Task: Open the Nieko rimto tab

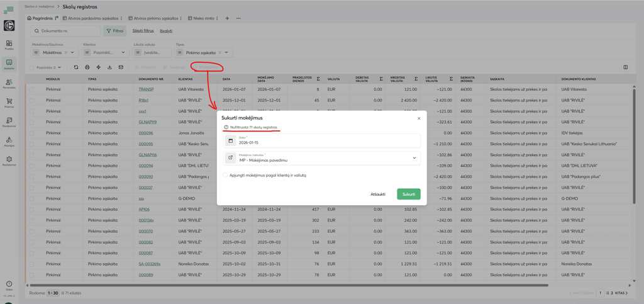Action: pyautogui.click(x=204, y=18)
